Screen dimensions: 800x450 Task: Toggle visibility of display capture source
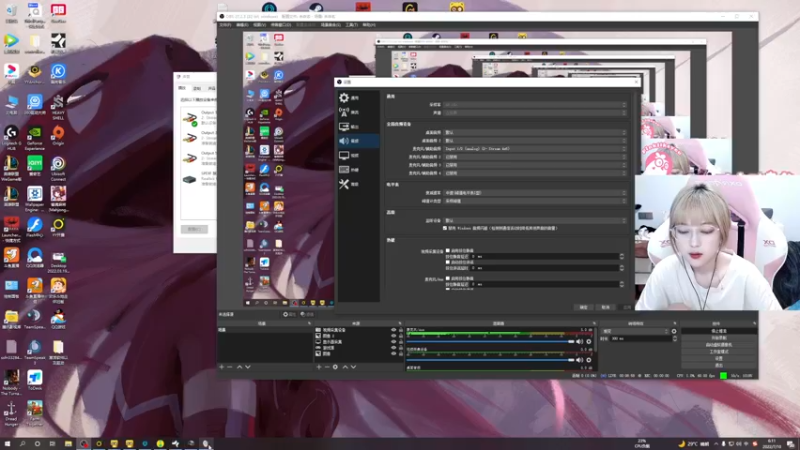click(x=393, y=342)
